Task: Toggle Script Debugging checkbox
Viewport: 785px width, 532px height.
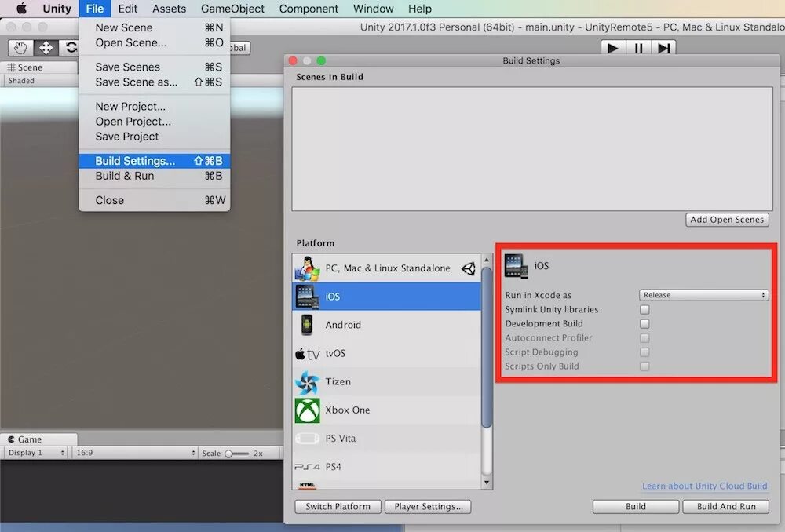Action: click(x=644, y=352)
